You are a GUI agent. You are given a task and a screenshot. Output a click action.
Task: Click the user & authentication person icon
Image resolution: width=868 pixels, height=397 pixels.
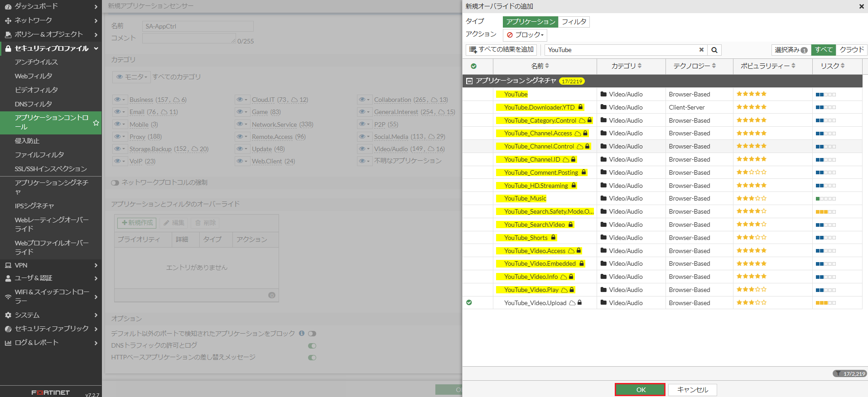coord(8,278)
